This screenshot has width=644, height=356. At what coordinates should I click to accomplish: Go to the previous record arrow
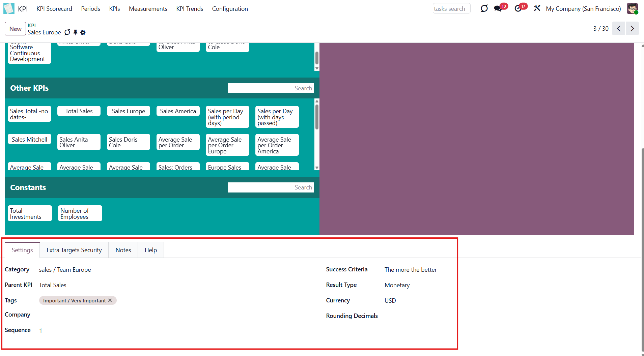(x=619, y=29)
